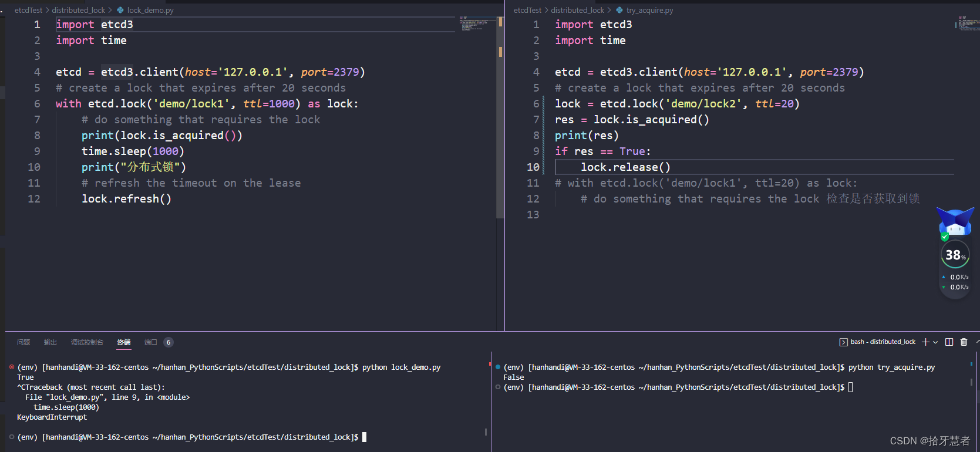Screen dimensions: 980x452
Task: Click the blue robot assistant floating icon
Action: (955, 222)
